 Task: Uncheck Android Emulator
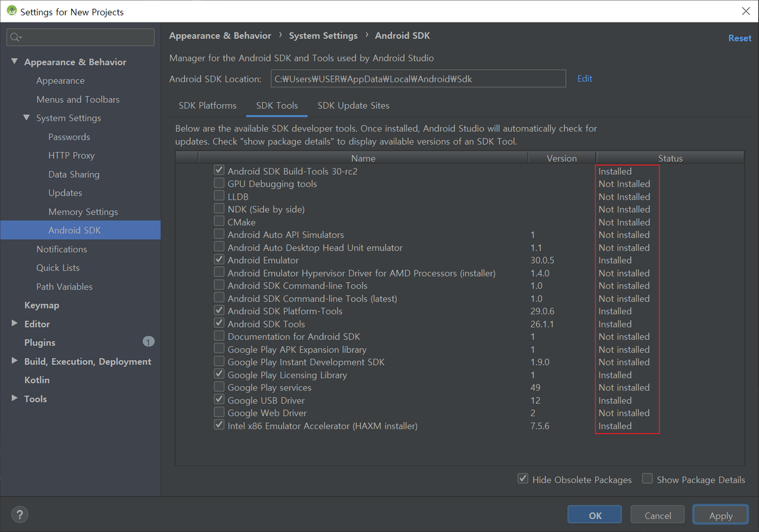219,260
